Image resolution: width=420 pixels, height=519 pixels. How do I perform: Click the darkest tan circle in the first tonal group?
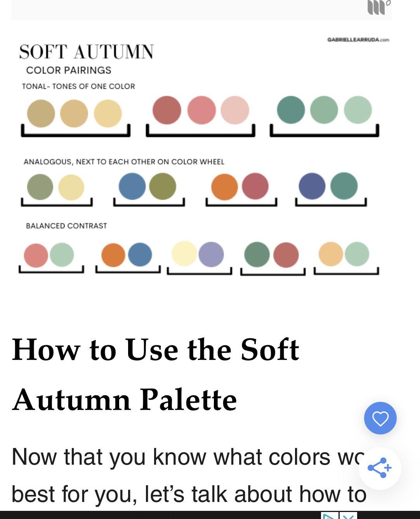pos(41,114)
